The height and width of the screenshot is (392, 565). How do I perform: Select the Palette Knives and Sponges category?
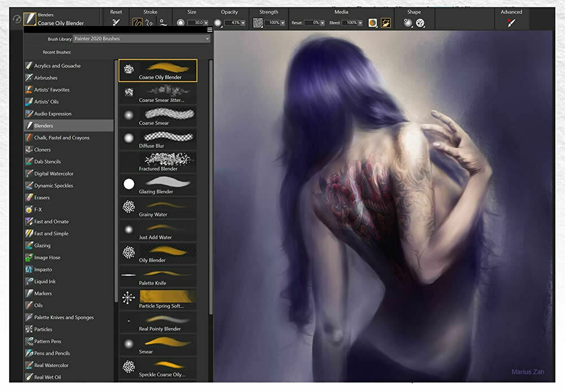pos(64,317)
